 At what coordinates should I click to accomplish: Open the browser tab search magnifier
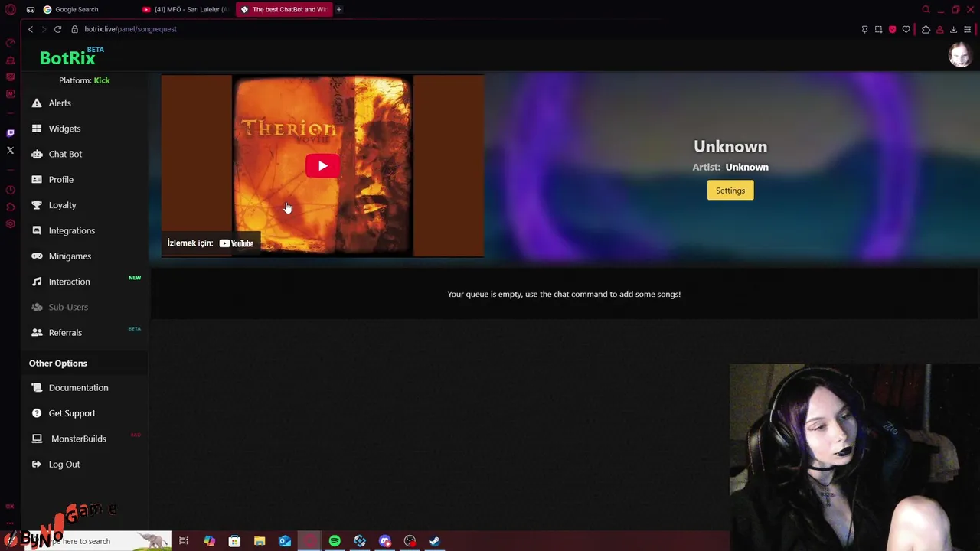pos(926,9)
